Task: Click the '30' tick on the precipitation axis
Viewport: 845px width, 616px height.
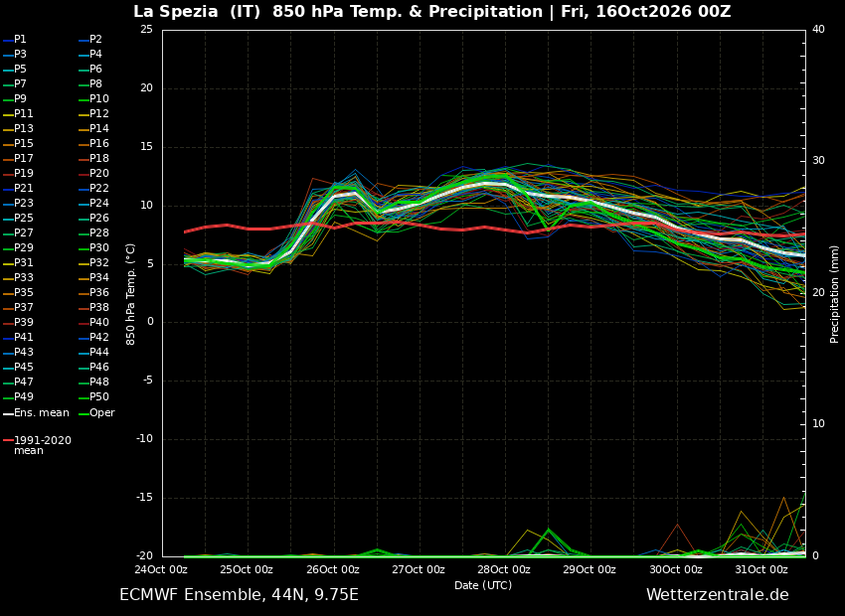Action: pos(818,161)
